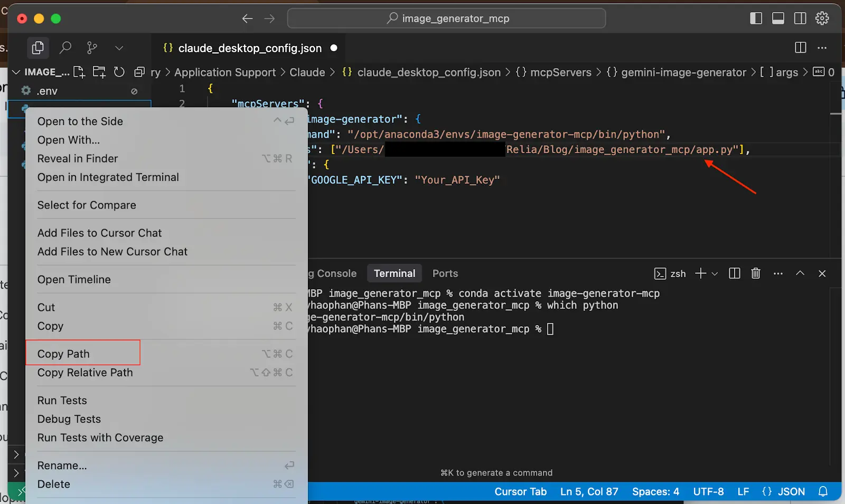
Task: Click Cursor Tab in status bar
Action: coord(520,492)
